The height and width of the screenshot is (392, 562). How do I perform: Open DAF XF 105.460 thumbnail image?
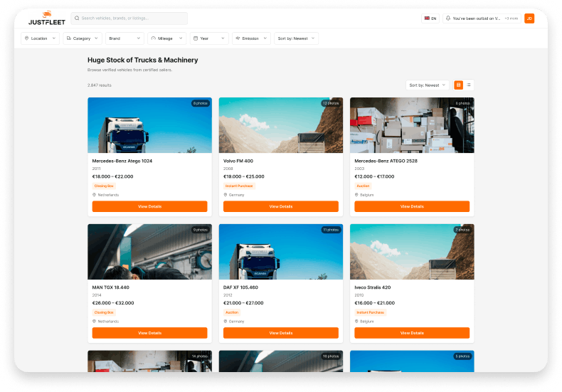point(281,252)
